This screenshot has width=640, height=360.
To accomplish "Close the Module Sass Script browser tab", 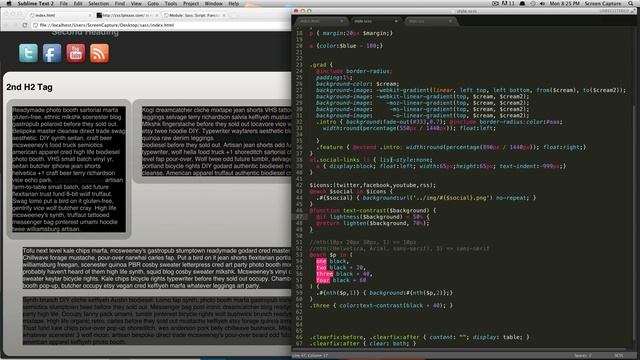I will coord(224,15).
